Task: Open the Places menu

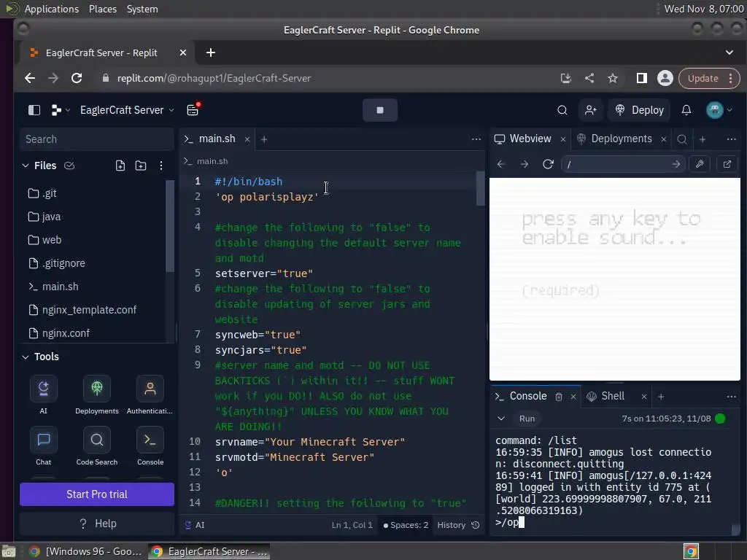Action: coord(102,9)
